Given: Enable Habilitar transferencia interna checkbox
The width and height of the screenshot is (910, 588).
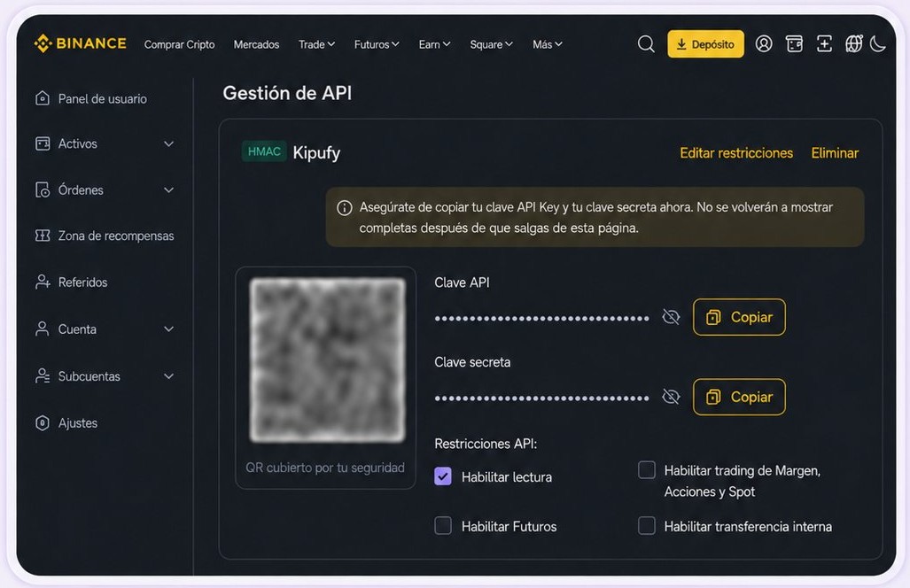Looking at the screenshot, I should pos(647,525).
